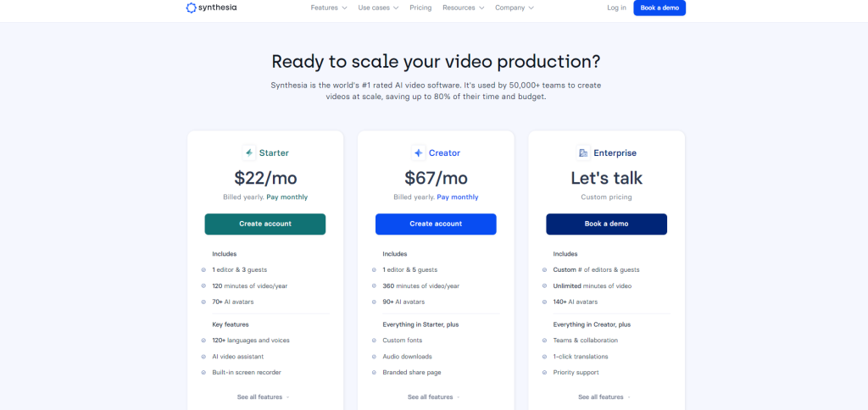
Task: Click check icon beside 140+ AI avatars
Action: pos(545,302)
